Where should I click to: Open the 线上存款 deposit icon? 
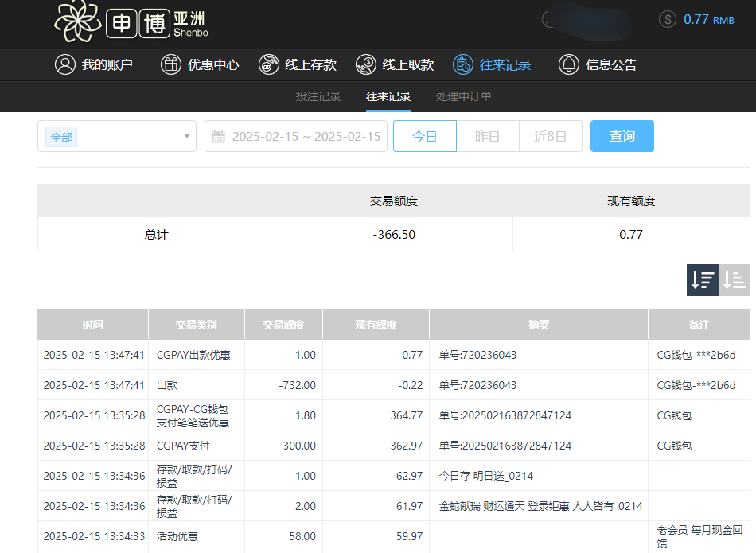pos(268,64)
